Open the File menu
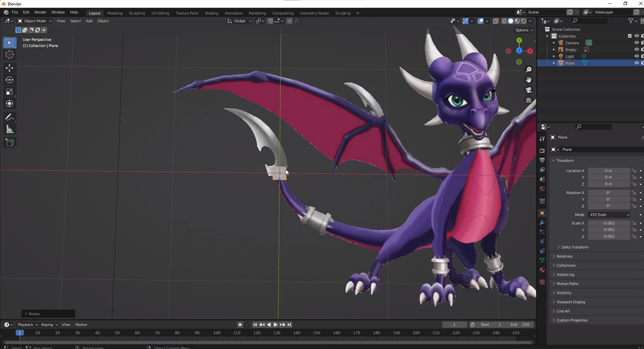This screenshot has height=349, width=644. tap(15, 12)
